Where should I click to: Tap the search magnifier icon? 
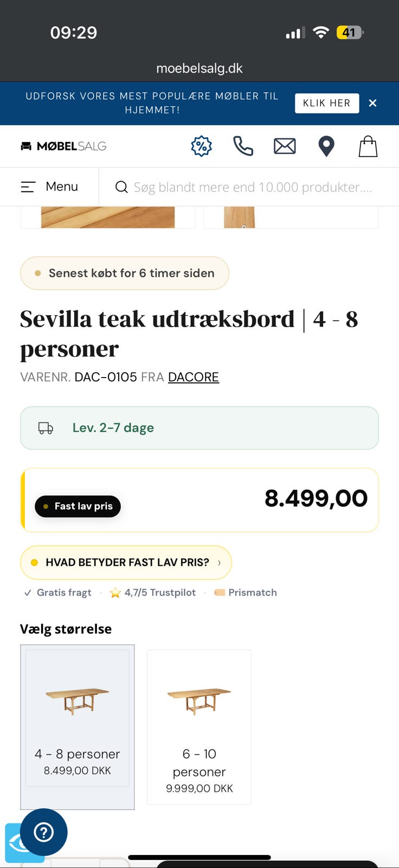tap(122, 187)
